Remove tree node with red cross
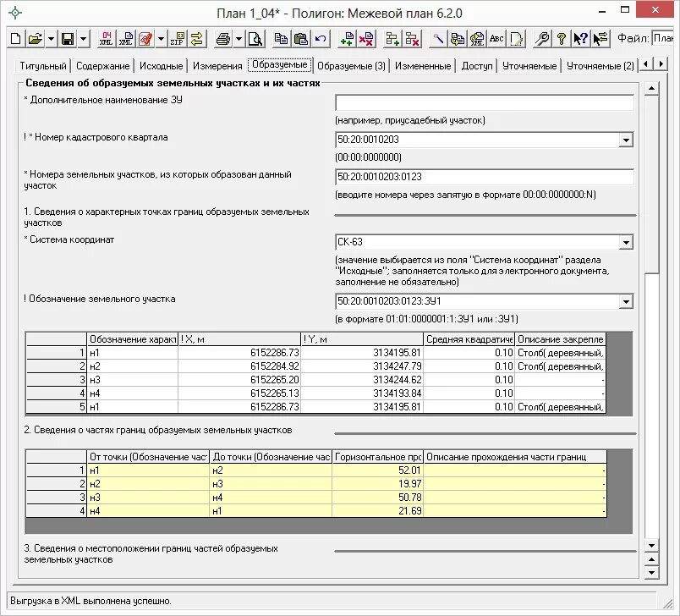This screenshot has height=616, width=680. (412, 39)
